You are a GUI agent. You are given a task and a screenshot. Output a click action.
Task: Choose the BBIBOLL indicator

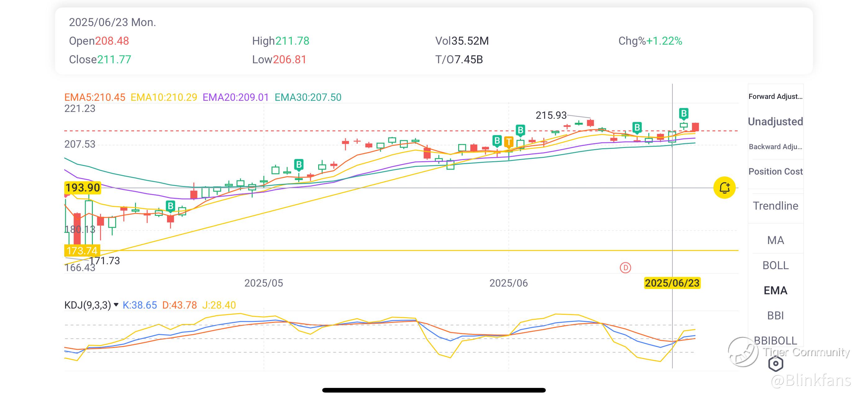[775, 340]
